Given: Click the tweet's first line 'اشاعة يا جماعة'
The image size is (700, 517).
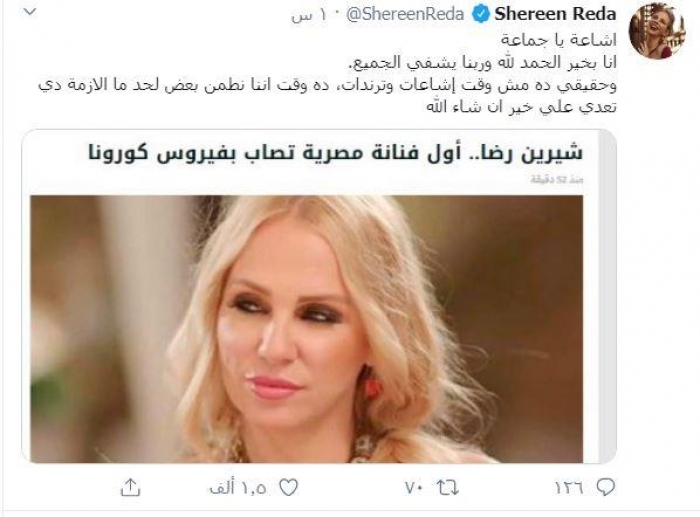Looking at the screenshot, I should coord(558,40).
